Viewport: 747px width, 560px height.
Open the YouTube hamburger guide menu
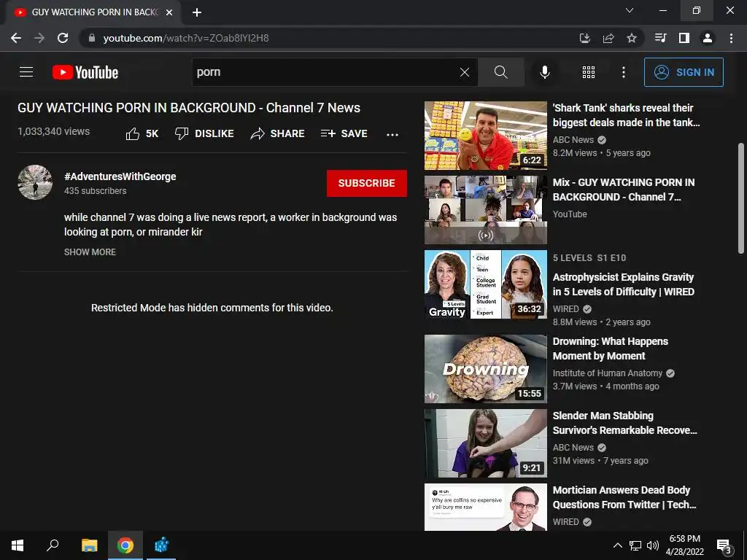pos(26,72)
